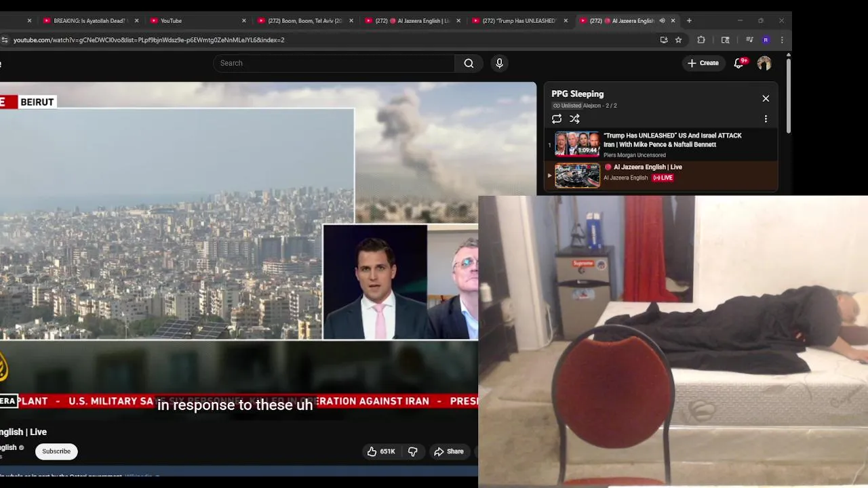The height and width of the screenshot is (488, 868).
Task: Open the notifications bell
Action: 738,63
